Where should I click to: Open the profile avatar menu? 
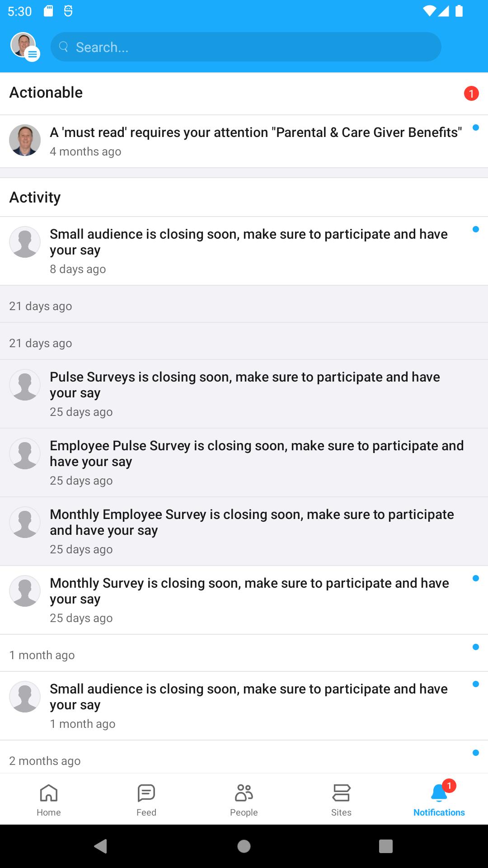tap(25, 47)
